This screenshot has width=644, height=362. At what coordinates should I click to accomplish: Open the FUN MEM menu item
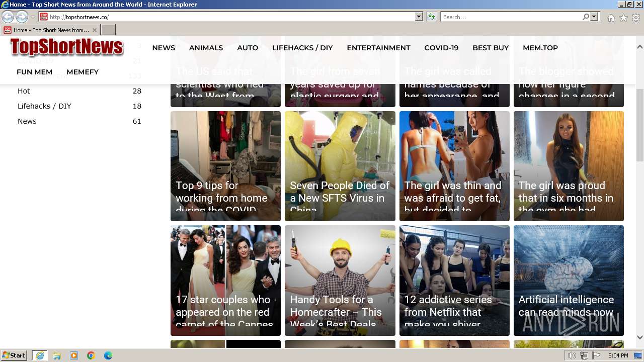[x=34, y=72]
